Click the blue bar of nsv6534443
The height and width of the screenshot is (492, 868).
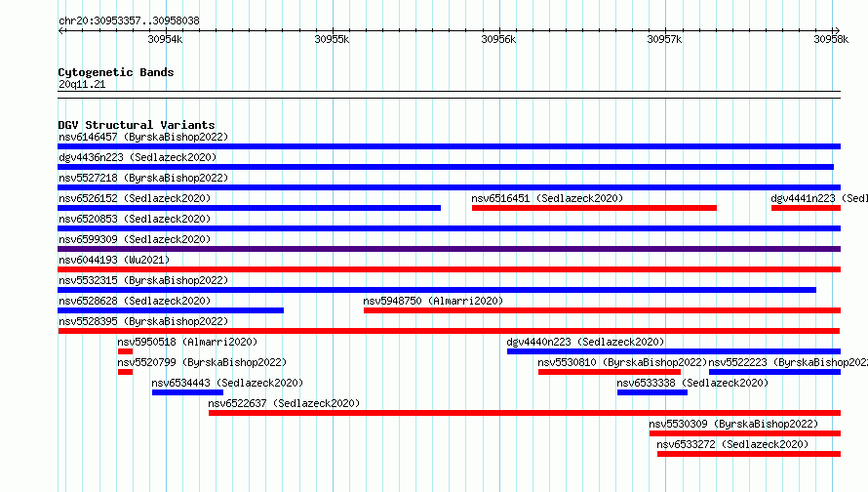tap(187, 392)
